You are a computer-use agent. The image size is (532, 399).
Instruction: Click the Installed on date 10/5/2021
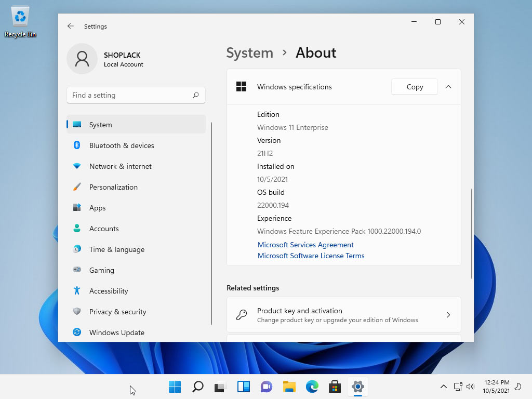click(272, 179)
